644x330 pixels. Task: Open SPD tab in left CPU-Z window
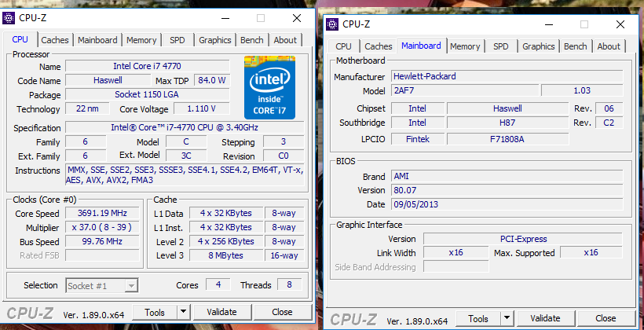tap(177, 40)
